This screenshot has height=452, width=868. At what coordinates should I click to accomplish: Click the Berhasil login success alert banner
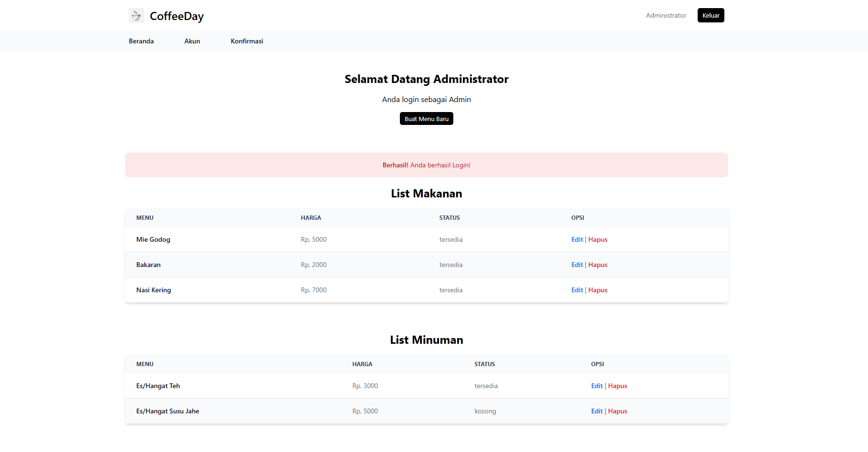[x=427, y=165]
